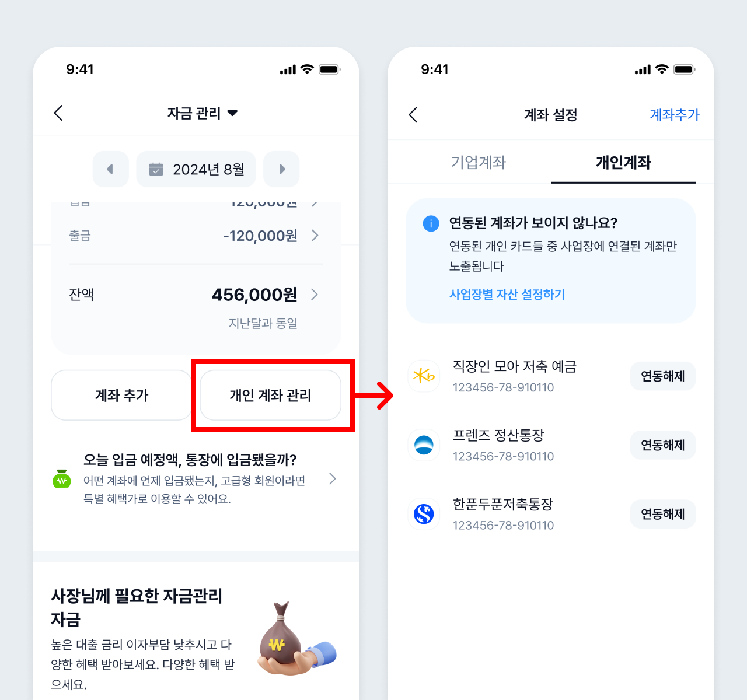Open the 잔액 456,000원 detail chevron
Screen dimensions: 747x700
coord(315,294)
